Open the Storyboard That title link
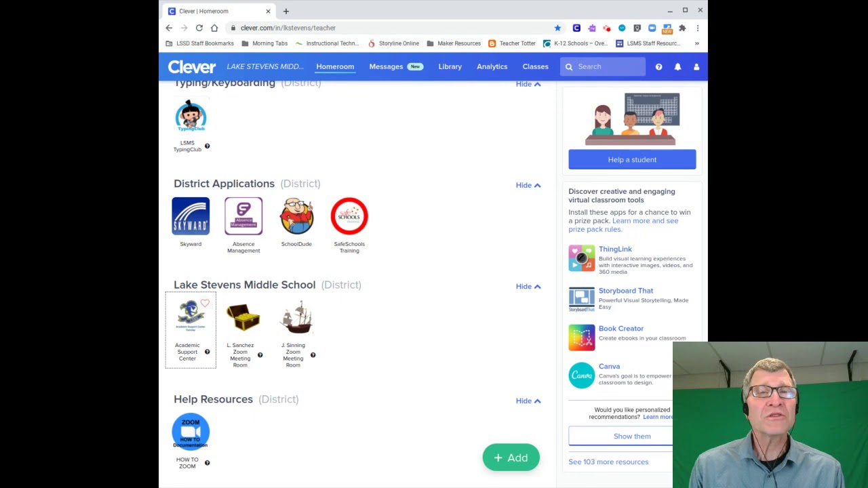Viewport: 868px width, 488px height. 626,291
